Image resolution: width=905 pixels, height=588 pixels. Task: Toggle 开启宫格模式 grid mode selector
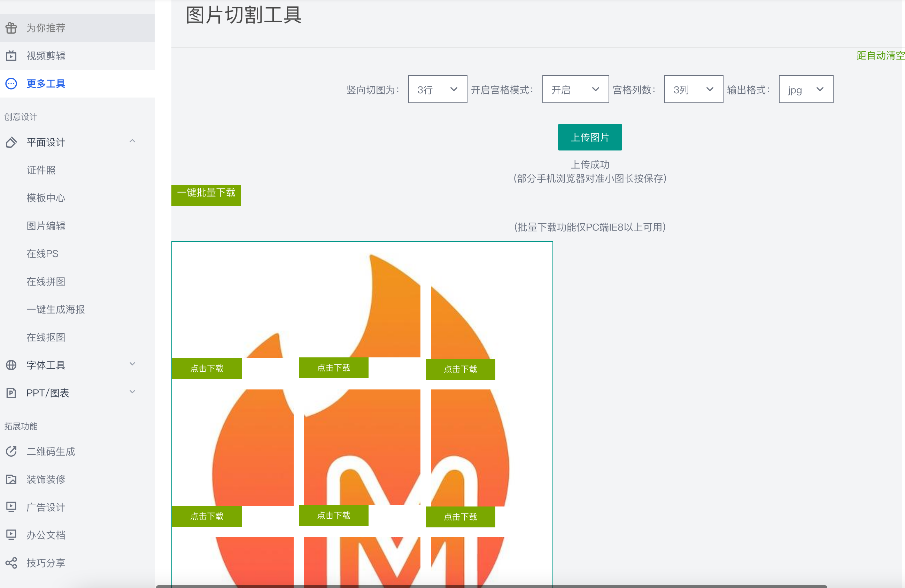(575, 89)
